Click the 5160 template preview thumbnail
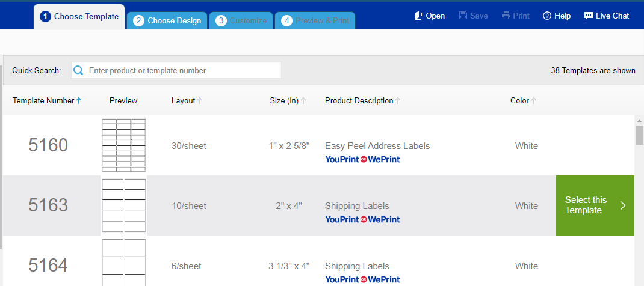644x286 pixels. [123, 145]
